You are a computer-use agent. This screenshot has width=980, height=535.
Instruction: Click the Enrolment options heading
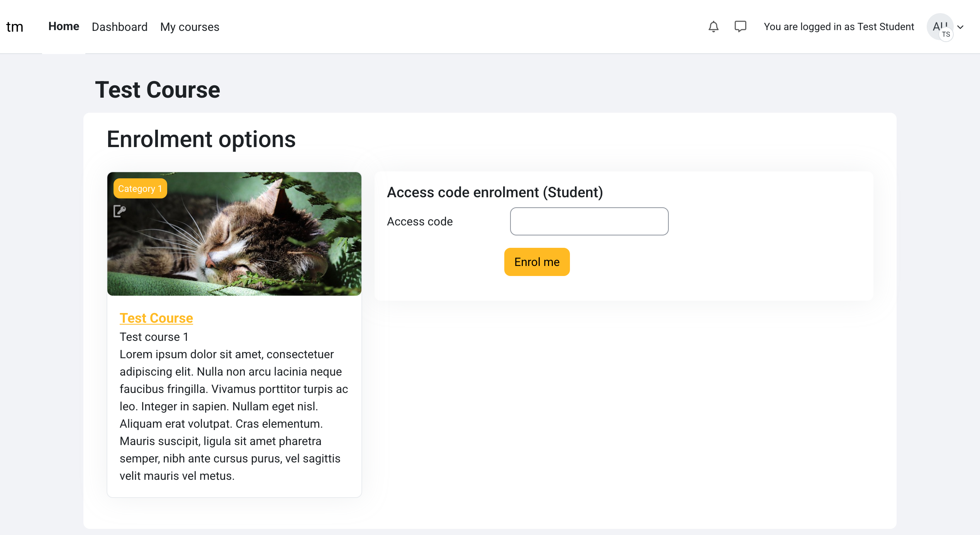tap(201, 139)
